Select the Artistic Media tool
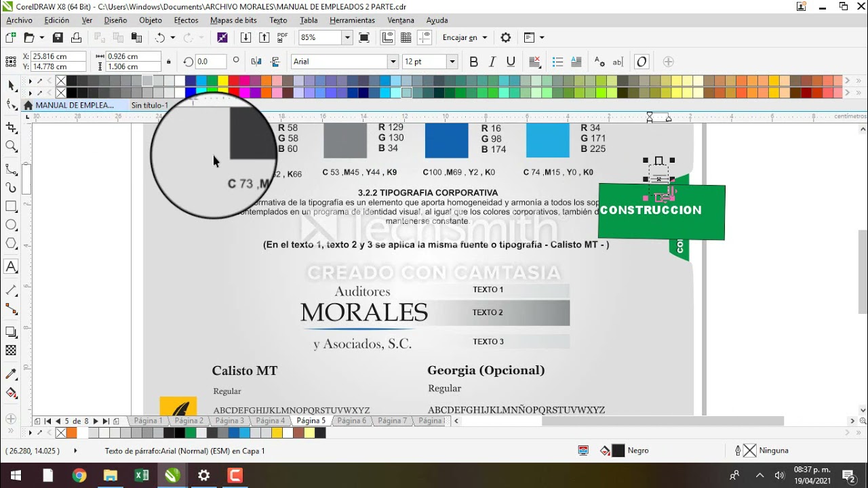 [11, 188]
